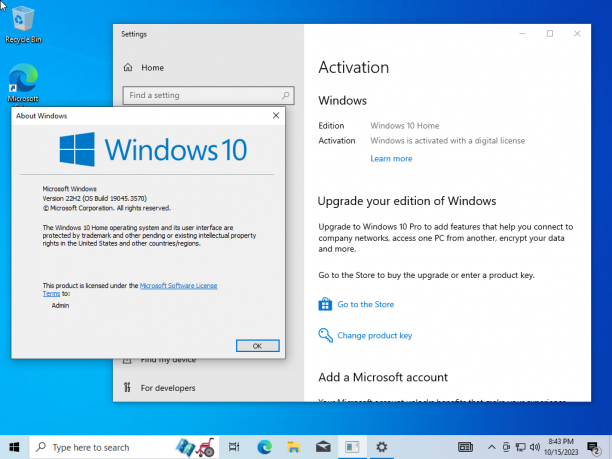612x459 pixels.
Task: Open Microsoft Edge from the taskbar
Action: coord(264,447)
